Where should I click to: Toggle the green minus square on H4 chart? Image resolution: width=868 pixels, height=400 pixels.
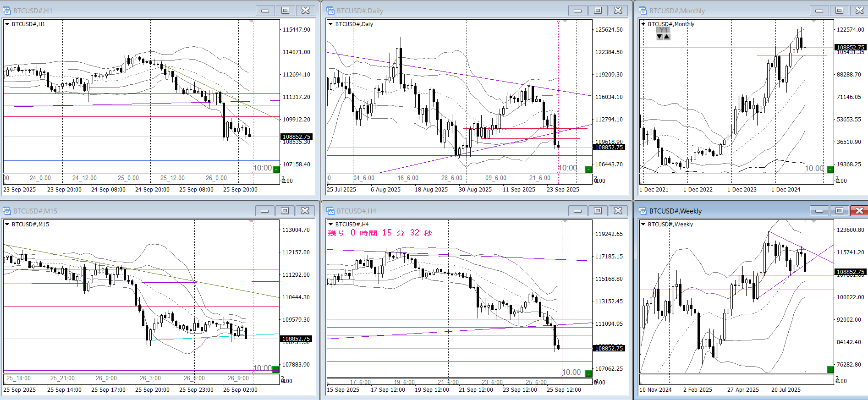(x=588, y=374)
